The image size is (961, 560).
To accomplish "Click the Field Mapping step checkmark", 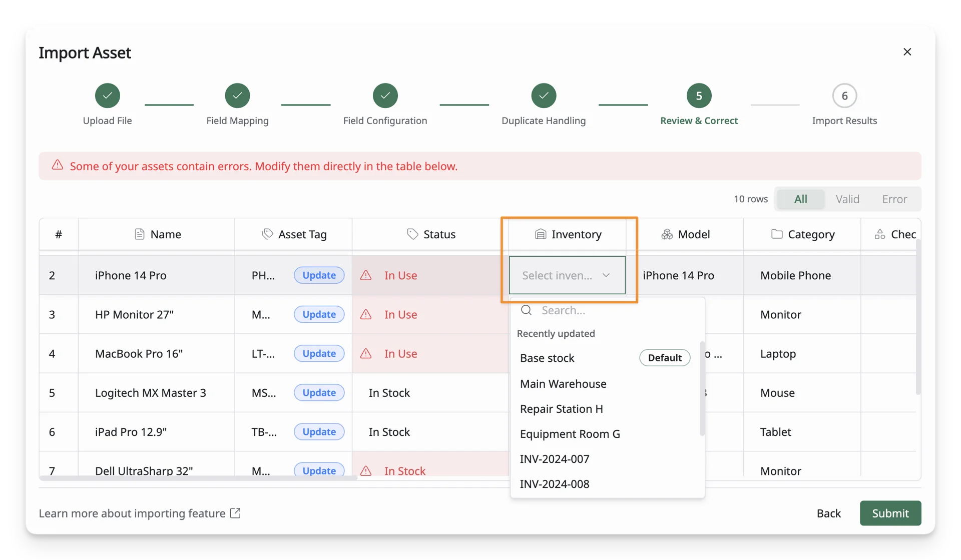I will 237,96.
